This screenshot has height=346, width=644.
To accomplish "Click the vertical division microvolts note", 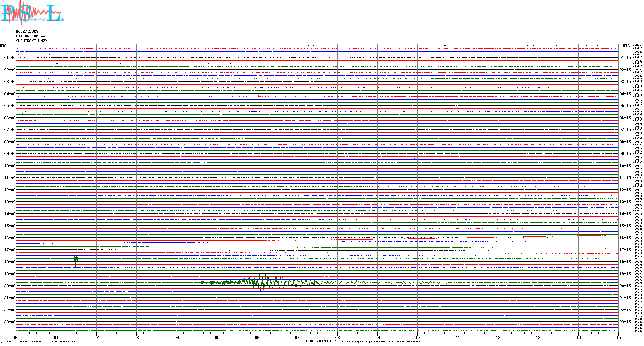I will 41,342.
